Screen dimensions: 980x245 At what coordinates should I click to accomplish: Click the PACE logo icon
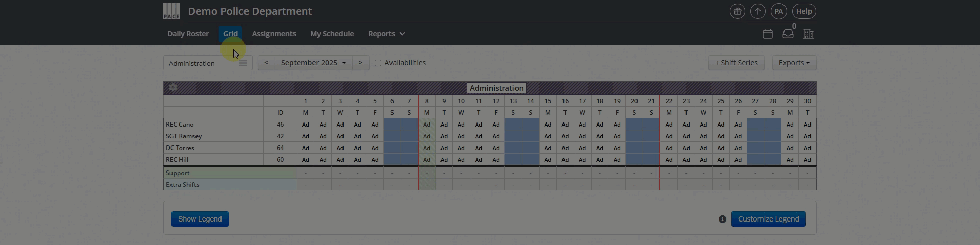point(171,11)
